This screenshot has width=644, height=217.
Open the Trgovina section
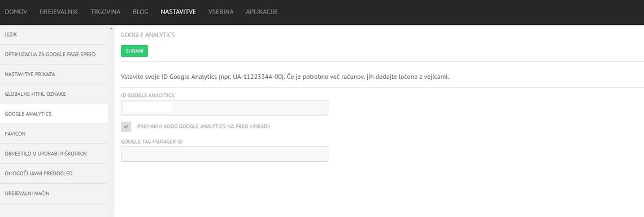pos(106,12)
